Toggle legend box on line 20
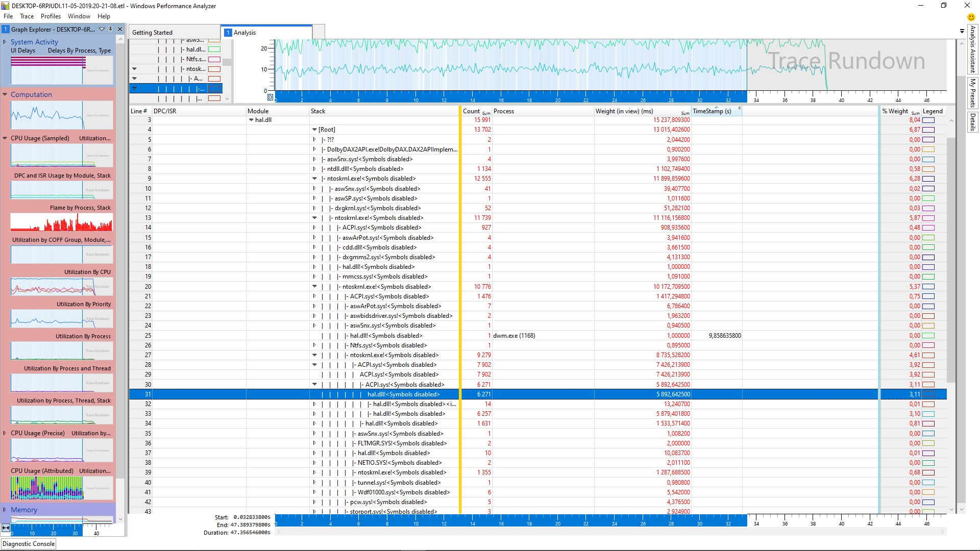 tap(928, 287)
